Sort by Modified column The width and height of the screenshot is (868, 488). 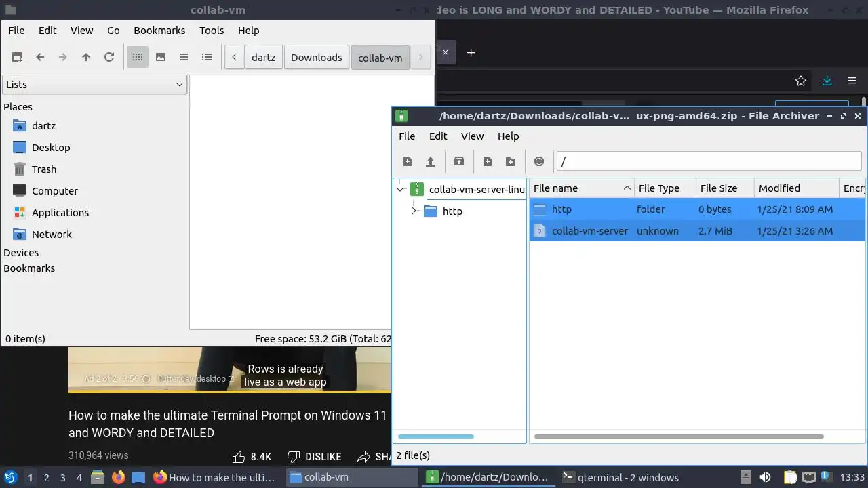pos(796,188)
